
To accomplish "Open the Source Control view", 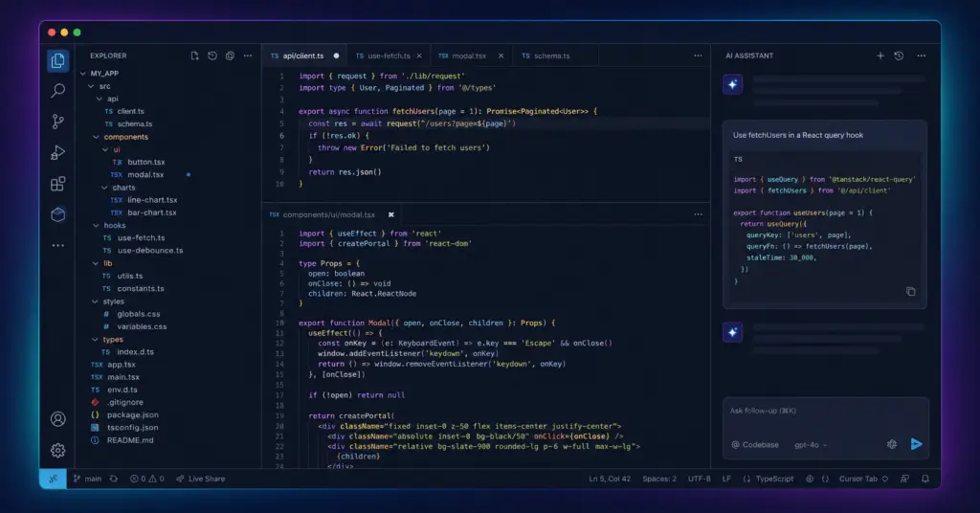I will (x=57, y=122).
